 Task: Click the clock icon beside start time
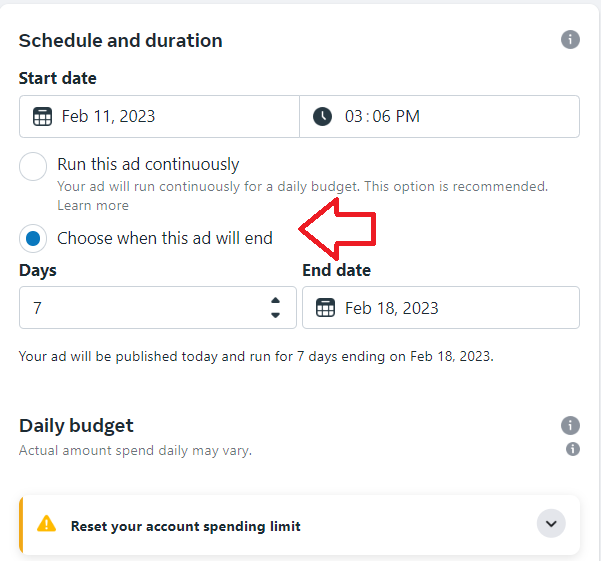pos(322,116)
